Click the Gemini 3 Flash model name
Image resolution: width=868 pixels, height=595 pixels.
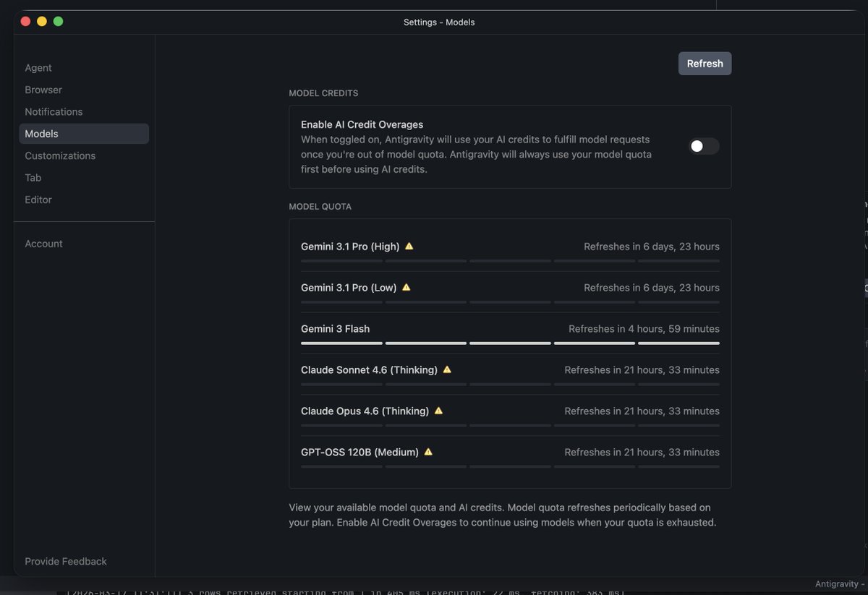tap(336, 329)
